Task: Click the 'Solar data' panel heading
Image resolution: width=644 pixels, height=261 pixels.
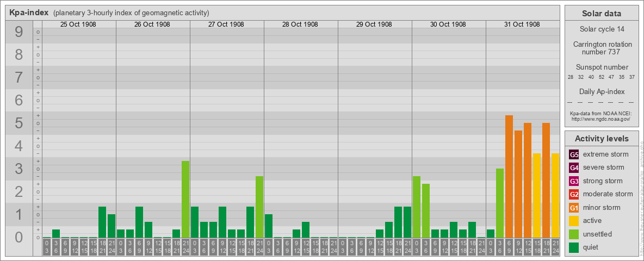Action: pyautogui.click(x=601, y=14)
